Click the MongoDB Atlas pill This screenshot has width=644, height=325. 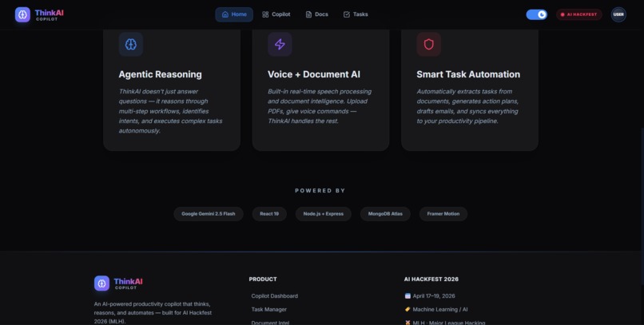[x=385, y=214]
